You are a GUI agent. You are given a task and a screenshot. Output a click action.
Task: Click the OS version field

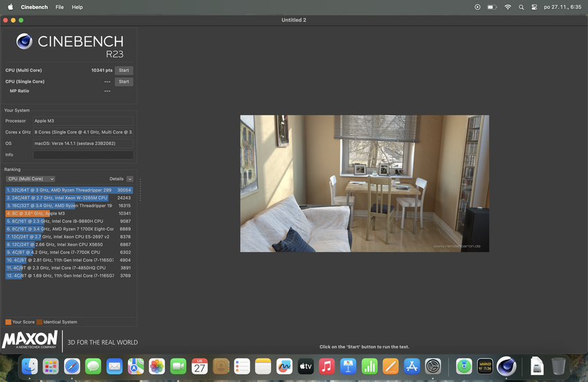[x=83, y=143]
